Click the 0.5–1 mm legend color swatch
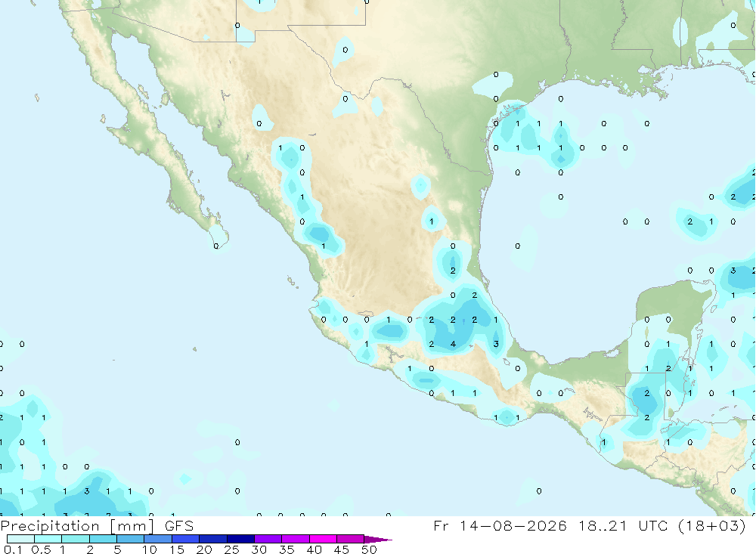 coord(48,539)
